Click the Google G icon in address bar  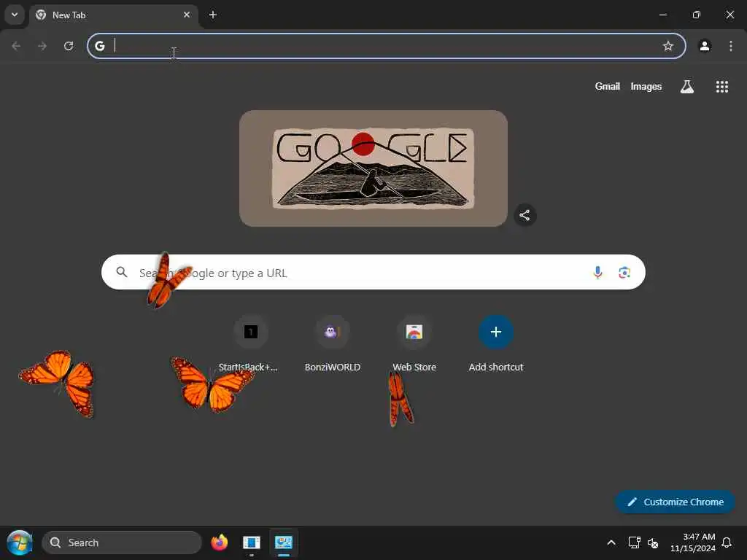pos(99,46)
